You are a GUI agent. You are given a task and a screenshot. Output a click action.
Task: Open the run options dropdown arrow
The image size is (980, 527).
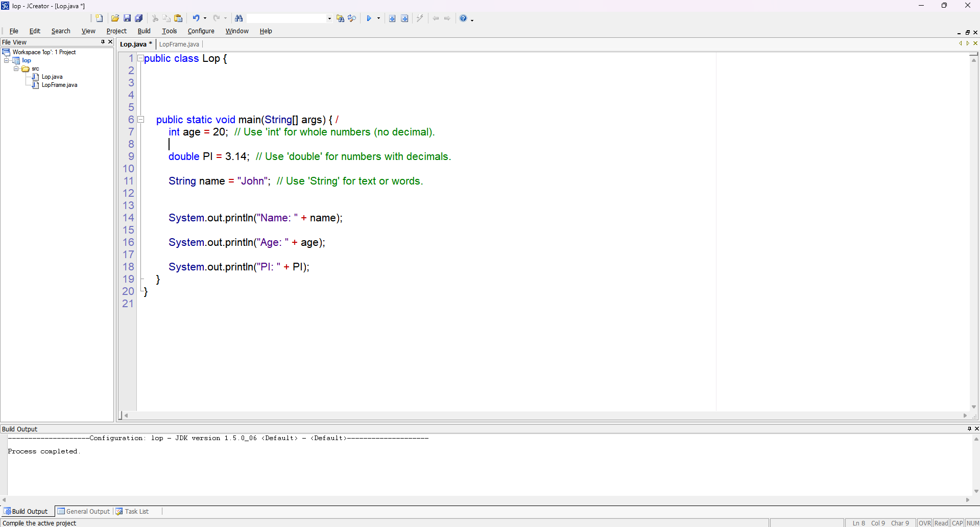pos(378,18)
